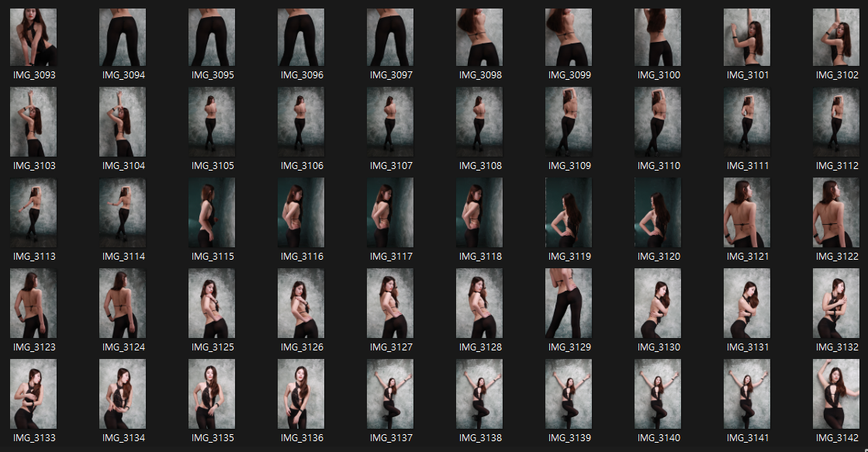Select the IMG_3135 thumbnail
Image resolution: width=868 pixels, height=452 pixels.
212,394
